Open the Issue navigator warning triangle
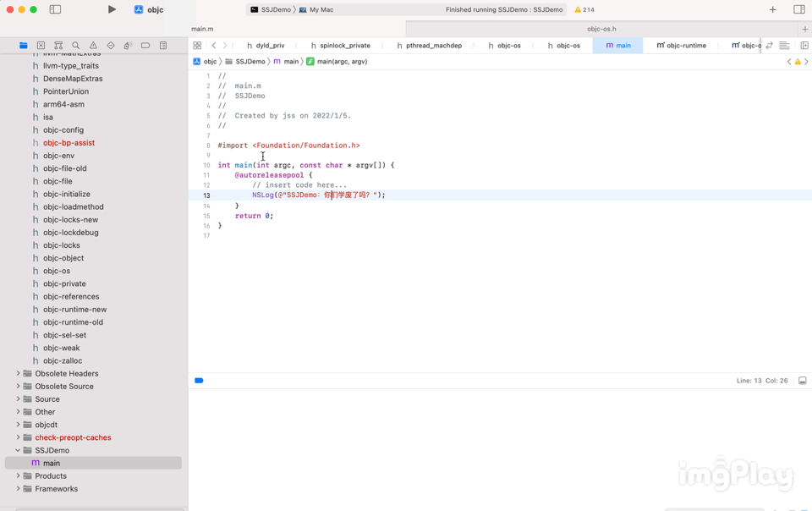 coord(93,46)
